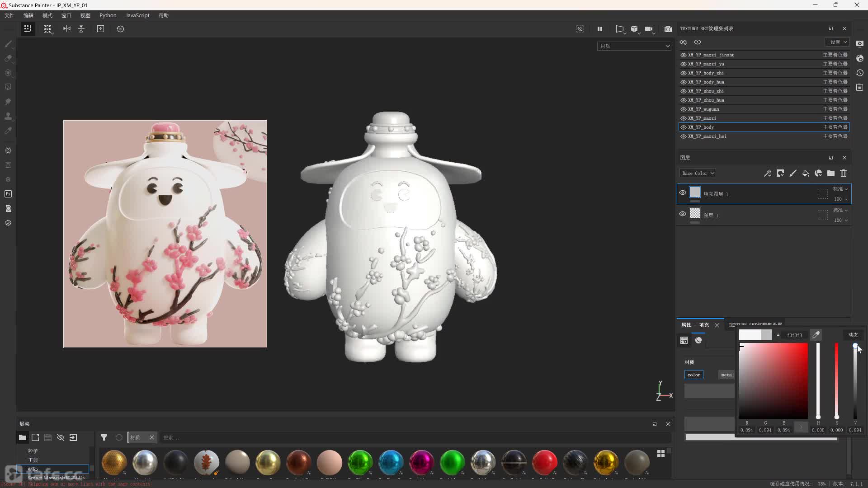
Task: Select 粒子 category in shelf
Action: (33, 451)
